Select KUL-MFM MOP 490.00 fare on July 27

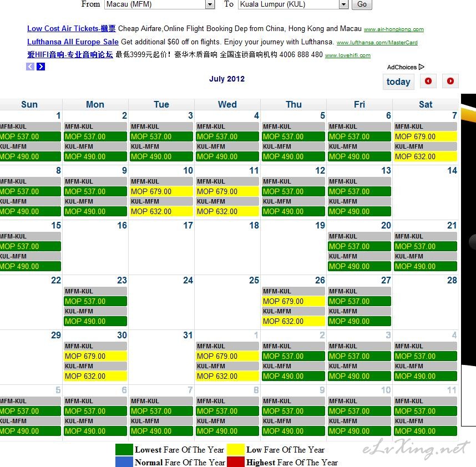pos(359,321)
